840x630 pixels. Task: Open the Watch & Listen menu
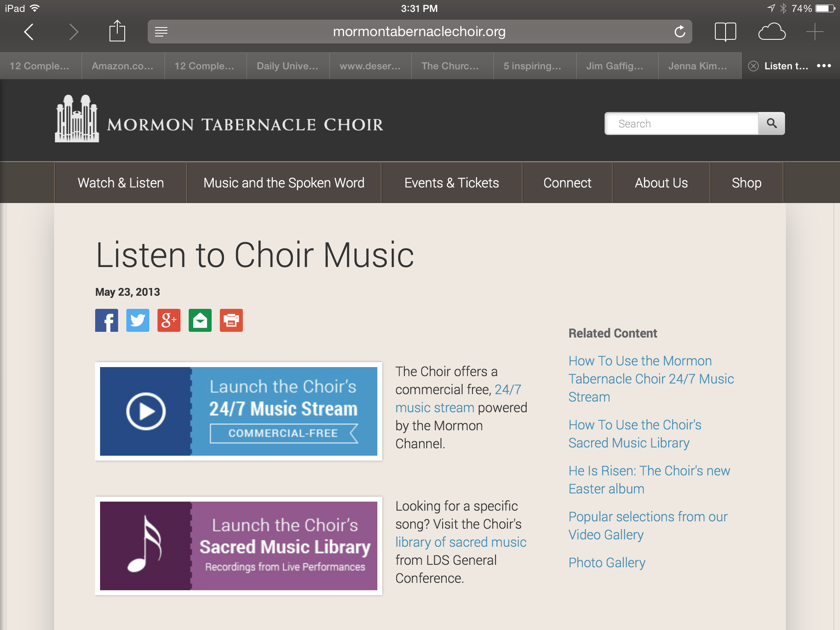coord(121,183)
